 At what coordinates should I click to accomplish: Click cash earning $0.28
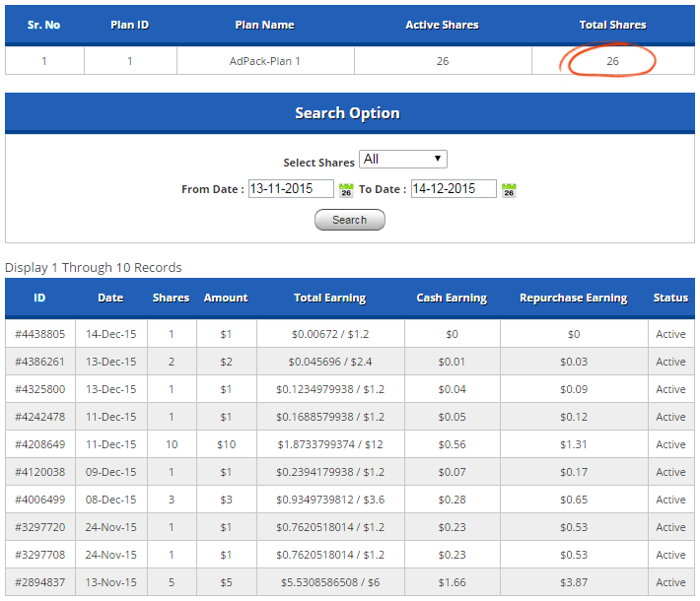click(x=452, y=500)
